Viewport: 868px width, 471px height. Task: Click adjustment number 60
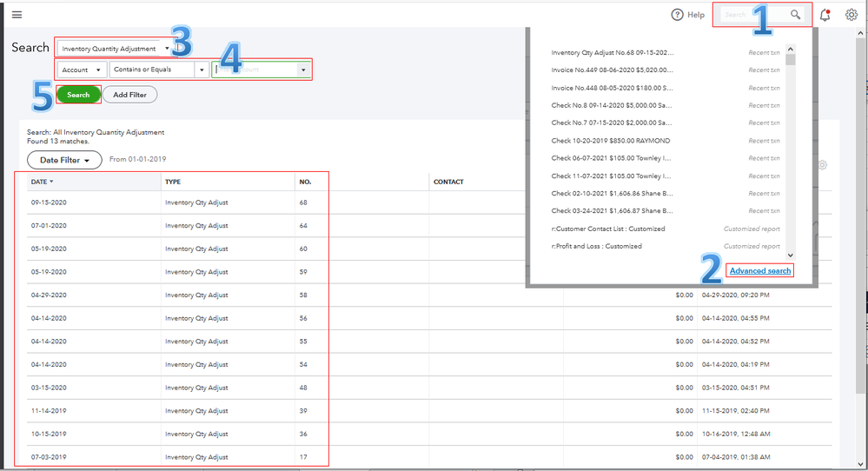point(303,249)
